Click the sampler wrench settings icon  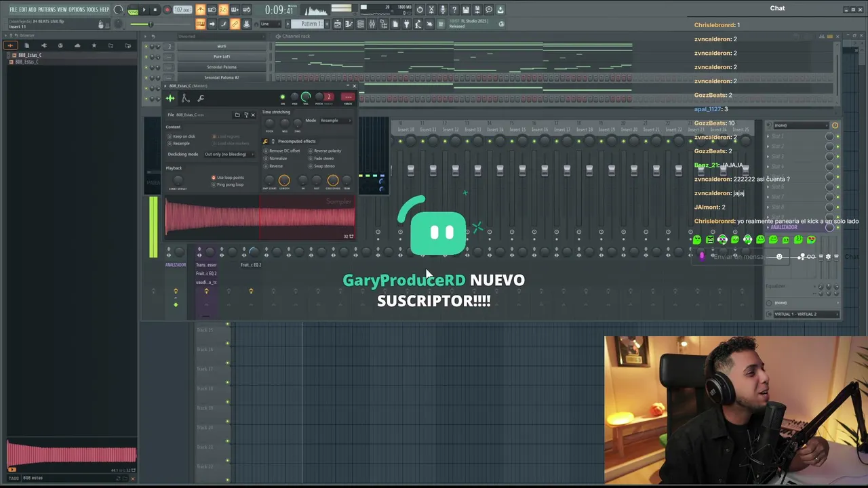201,98
